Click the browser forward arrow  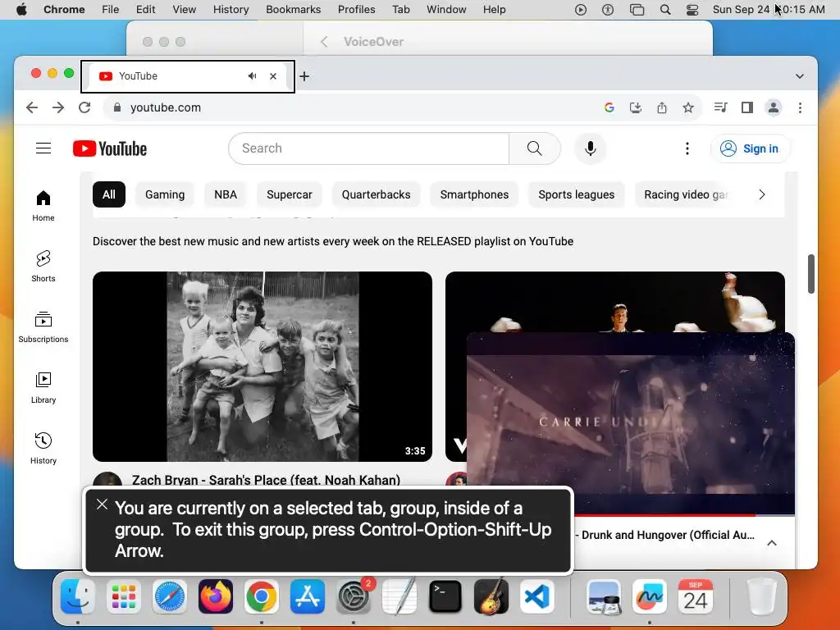[x=58, y=107]
